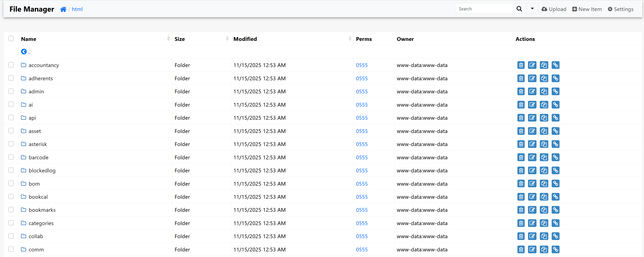644x257 pixels.
Task: Sort by Name column arrows
Action: (169, 38)
